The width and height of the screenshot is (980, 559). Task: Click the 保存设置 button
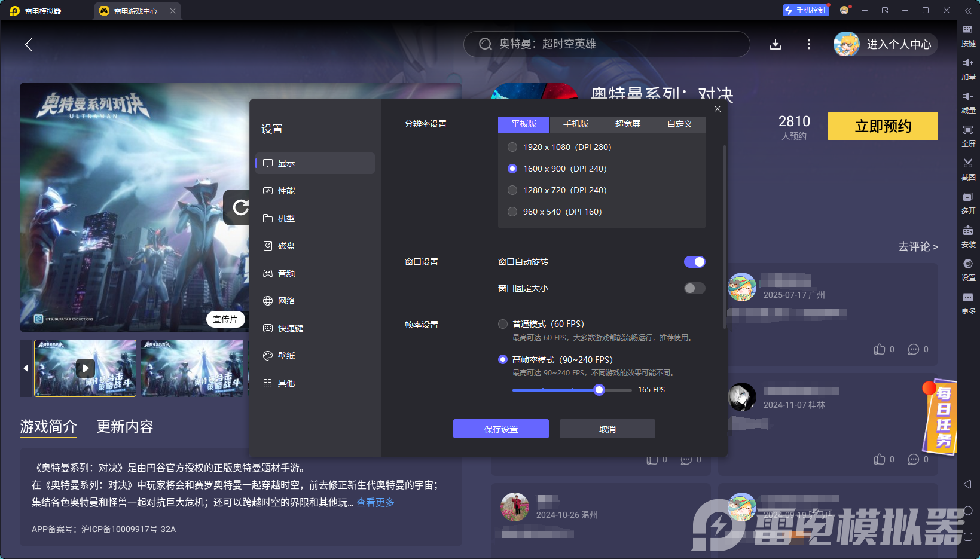pos(501,429)
